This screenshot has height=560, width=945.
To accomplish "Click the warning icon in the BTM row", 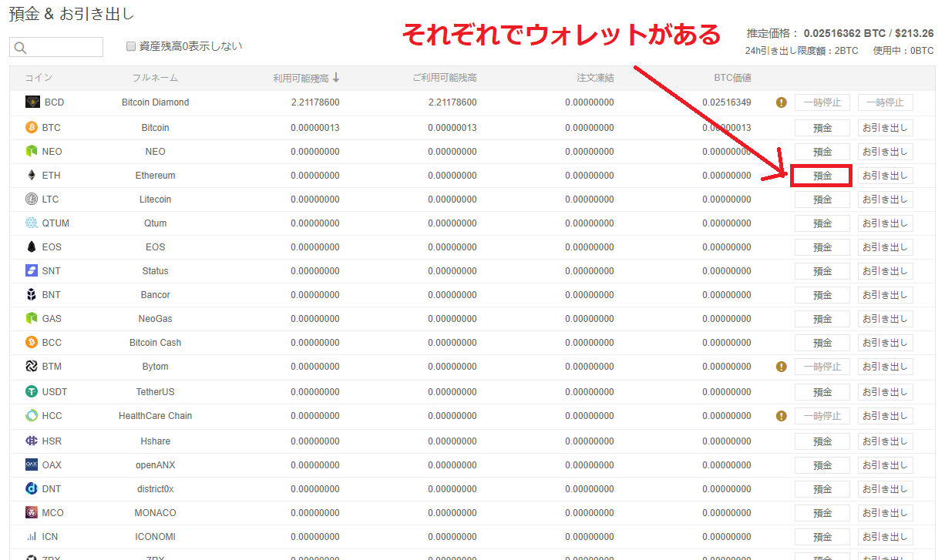I will [x=782, y=367].
